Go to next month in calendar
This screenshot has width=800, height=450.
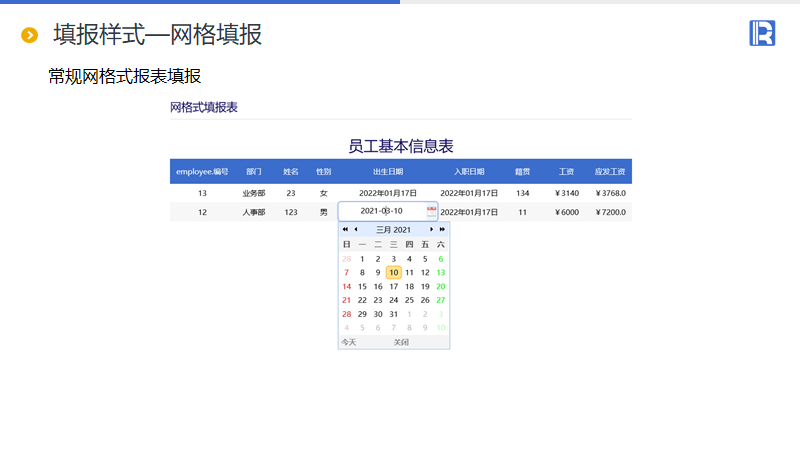point(432,230)
